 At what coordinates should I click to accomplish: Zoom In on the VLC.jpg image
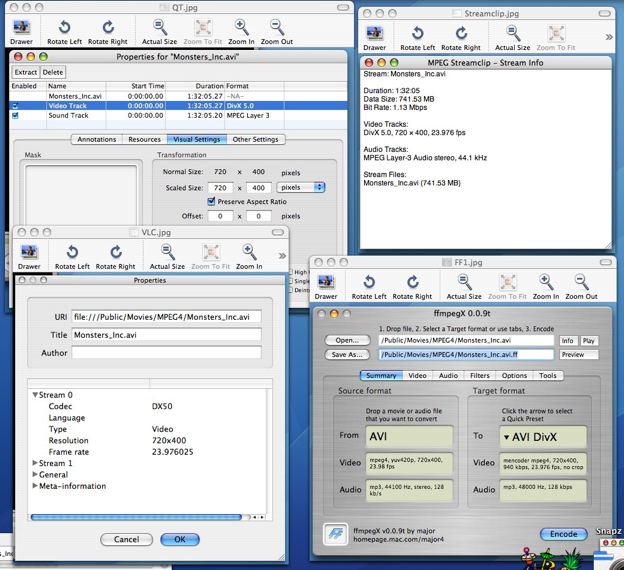[249, 257]
